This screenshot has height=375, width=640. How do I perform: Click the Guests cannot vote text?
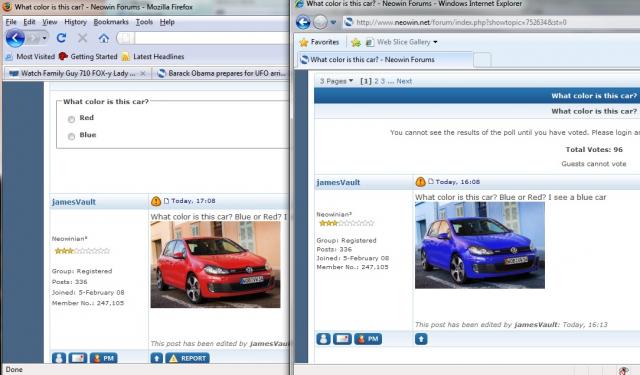(593, 164)
